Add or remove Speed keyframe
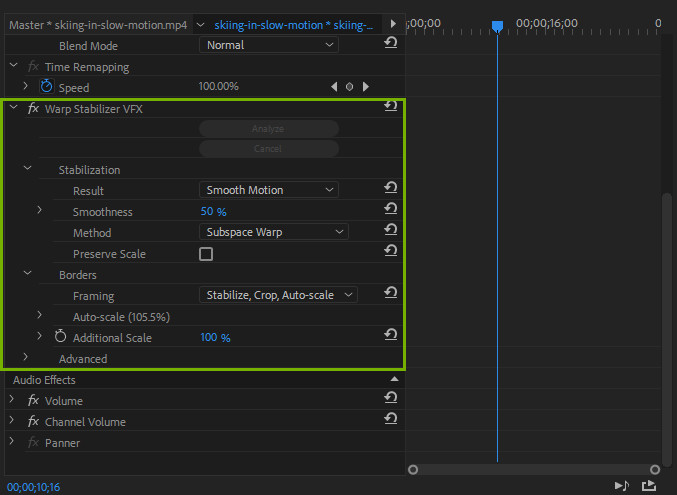677x495 pixels. tap(349, 87)
